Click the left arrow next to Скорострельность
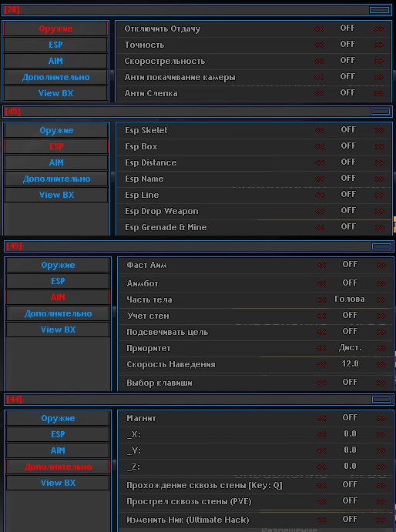The image size is (396, 532). [x=319, y=61]
